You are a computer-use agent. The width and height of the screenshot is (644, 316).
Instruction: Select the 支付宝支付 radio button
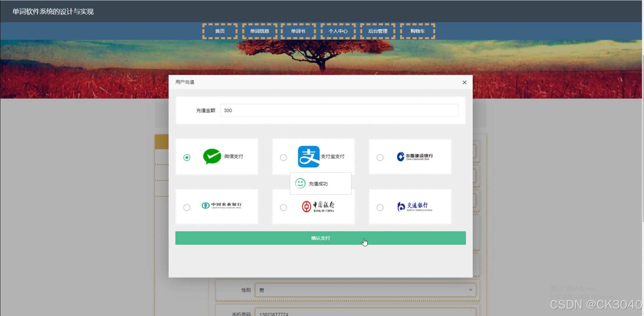point(283,157)
